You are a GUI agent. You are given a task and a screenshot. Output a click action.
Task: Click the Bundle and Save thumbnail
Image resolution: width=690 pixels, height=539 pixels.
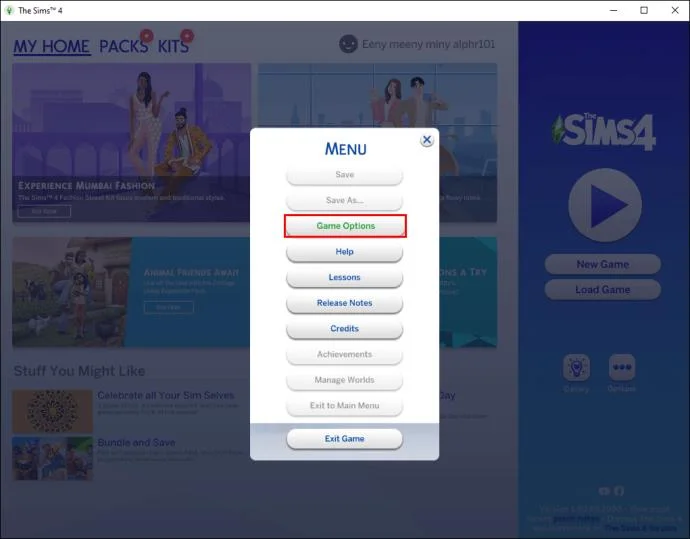click(x=52, y=458)
